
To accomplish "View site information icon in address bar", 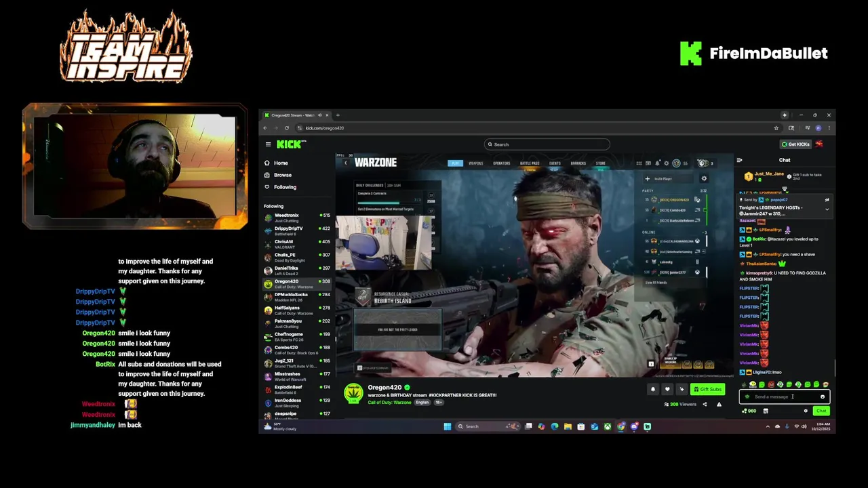I will [x=300, y=128].
